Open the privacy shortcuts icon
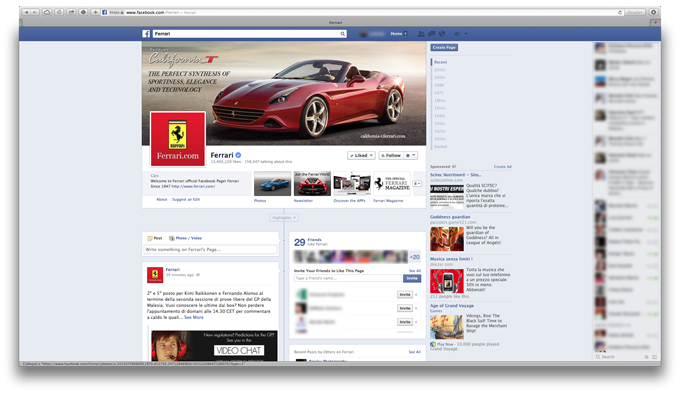Screen dimensions: 680x400 (457, 33)
